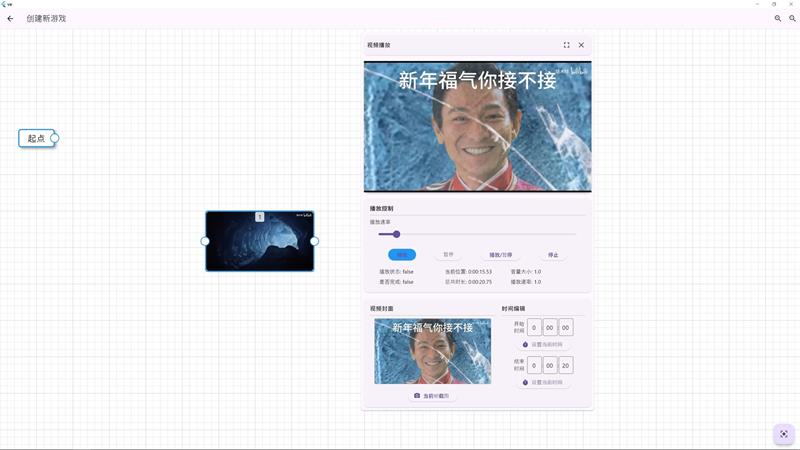Viewport: 800px width, 450px height.
Task: Close the 视频播放 panel
Action: click(x=581, y=45)
